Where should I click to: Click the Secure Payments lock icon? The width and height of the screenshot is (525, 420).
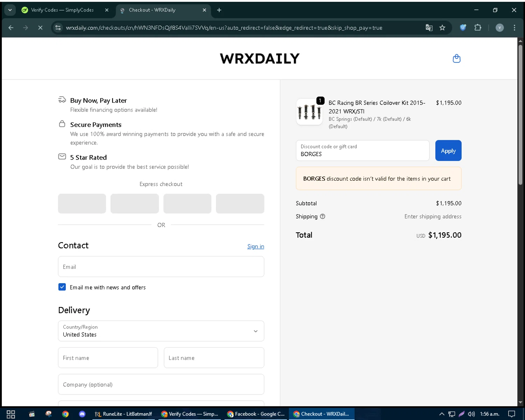(x=62, y=124)
